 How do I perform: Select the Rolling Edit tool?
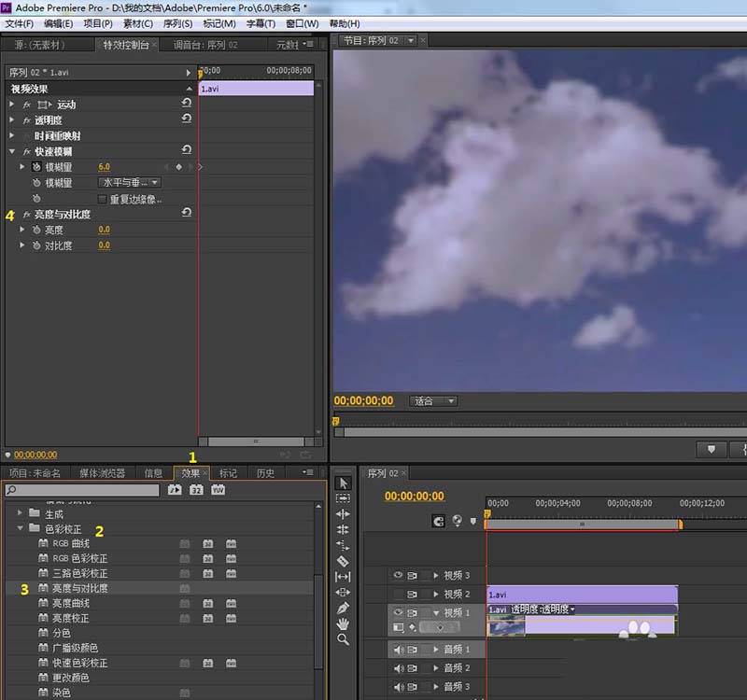[343, 529]
